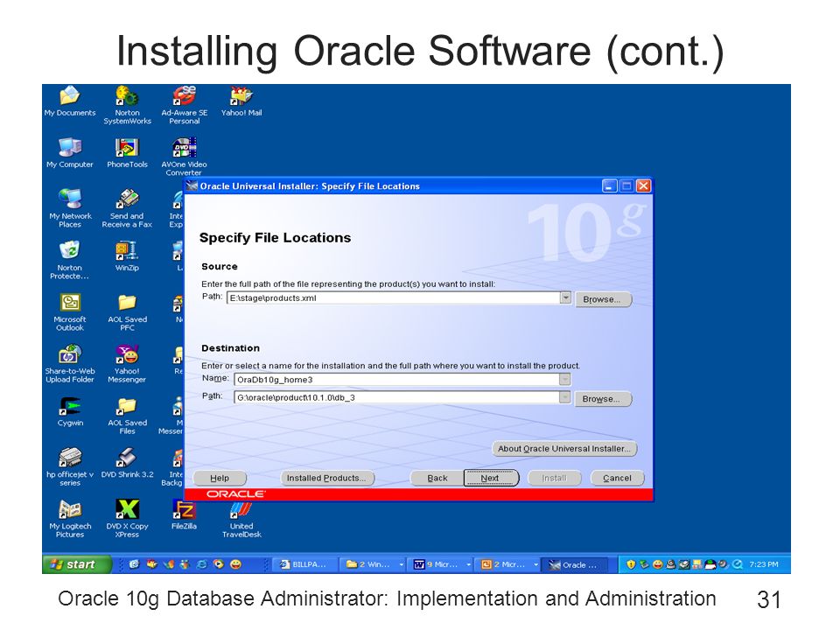Open Installed Products dialog

click(326, 478)
